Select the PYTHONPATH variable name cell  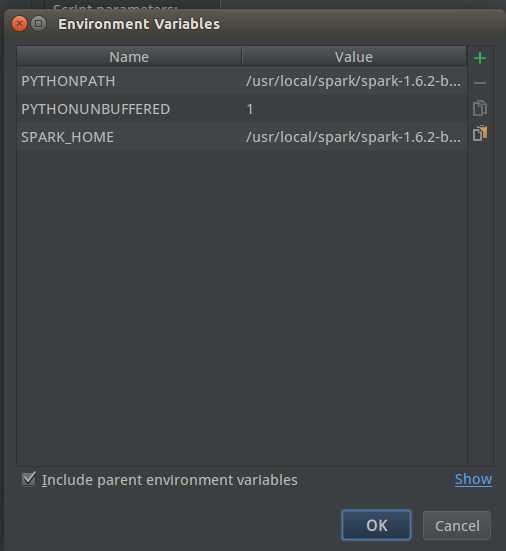coord(129,81)
